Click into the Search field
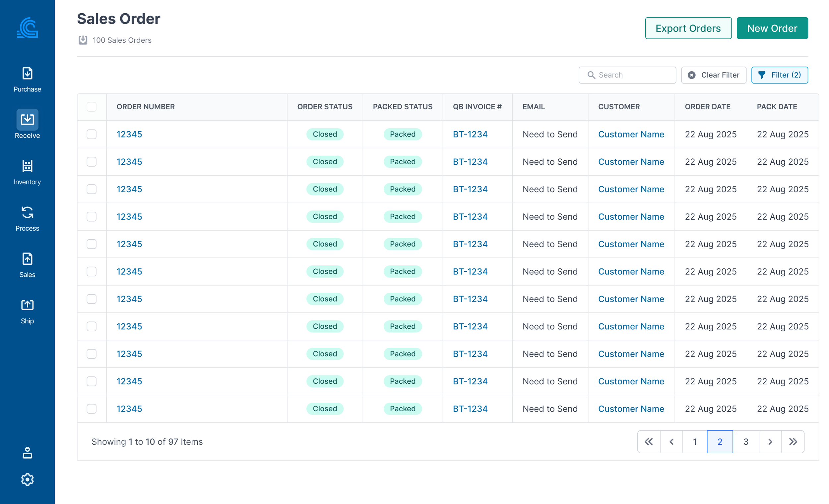Screen dimensions: 829x504 coord(632,75)
